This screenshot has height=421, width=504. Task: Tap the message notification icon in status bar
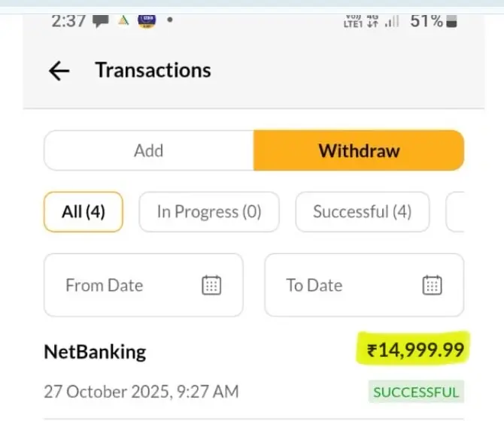[x=100, y=21]
